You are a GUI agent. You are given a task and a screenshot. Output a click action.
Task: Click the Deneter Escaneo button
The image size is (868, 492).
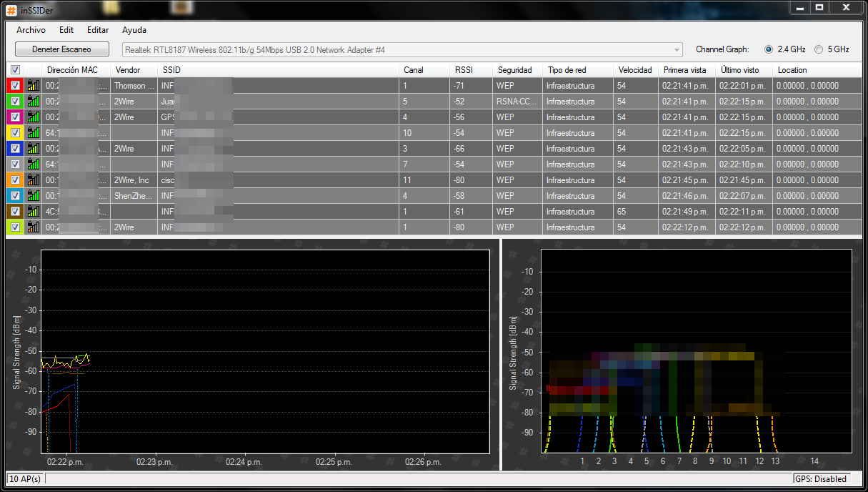pos(62,49)
